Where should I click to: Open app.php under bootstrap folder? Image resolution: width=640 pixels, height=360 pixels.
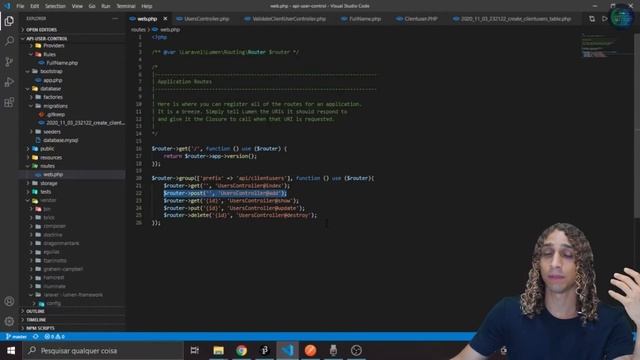[53, 80]
